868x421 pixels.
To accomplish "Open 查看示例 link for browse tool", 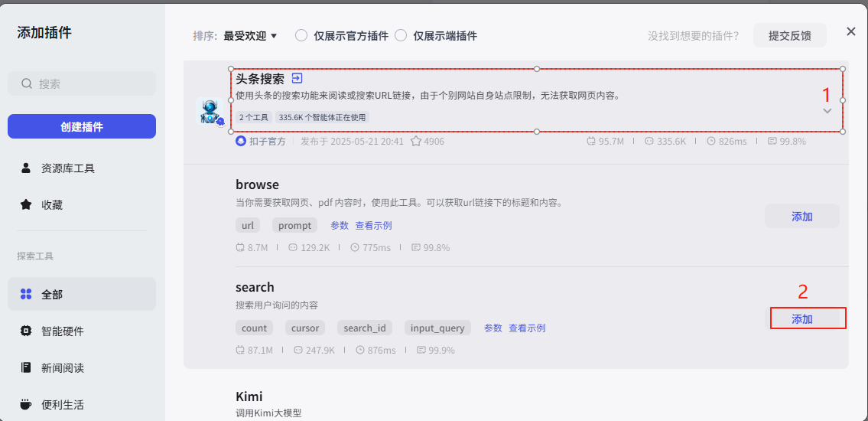I will pos(374,226).
